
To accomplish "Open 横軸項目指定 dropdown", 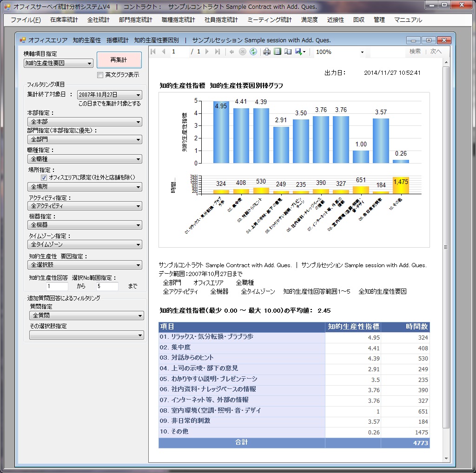I will click(58, 63).
